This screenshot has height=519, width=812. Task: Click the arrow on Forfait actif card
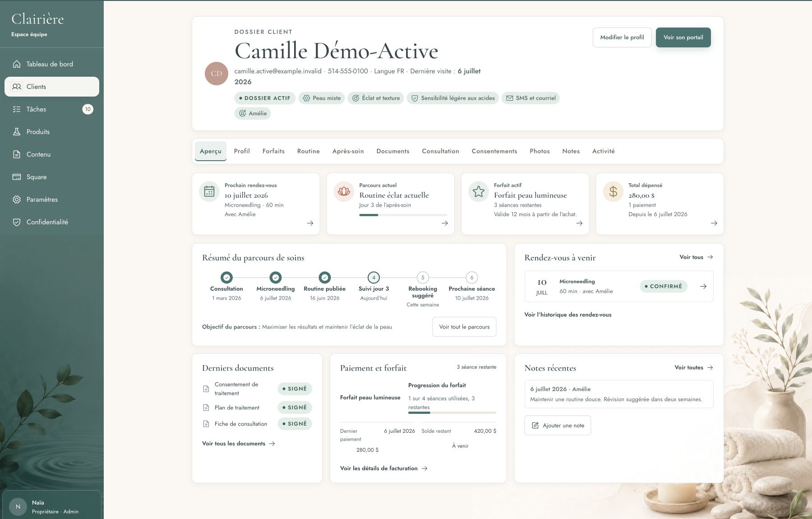[579, 223]
